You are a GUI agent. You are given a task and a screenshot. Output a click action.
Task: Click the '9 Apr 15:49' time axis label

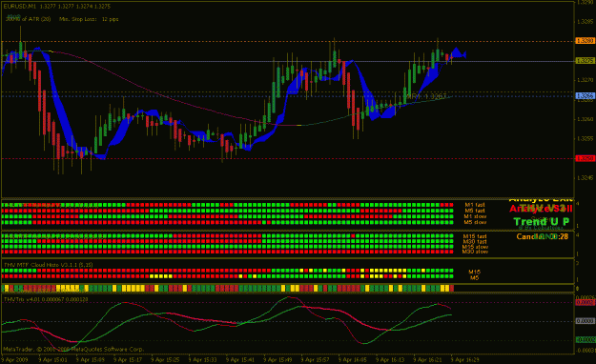(277, 359)
